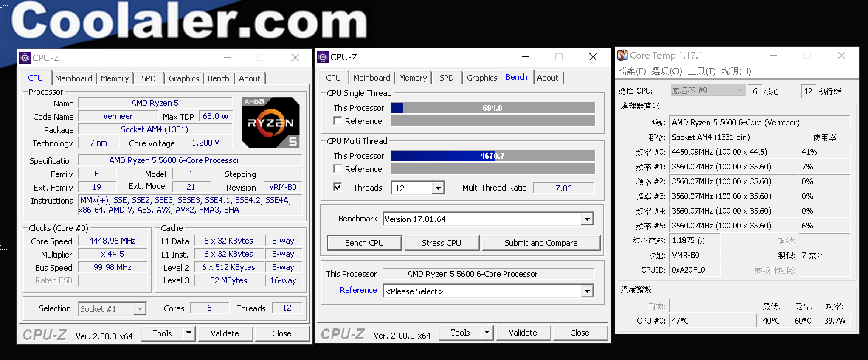The height and width of the screenshot is (360, 868).
Task: Open Bench tab in left CPU-Z window
Action: (x=218, y=78)
